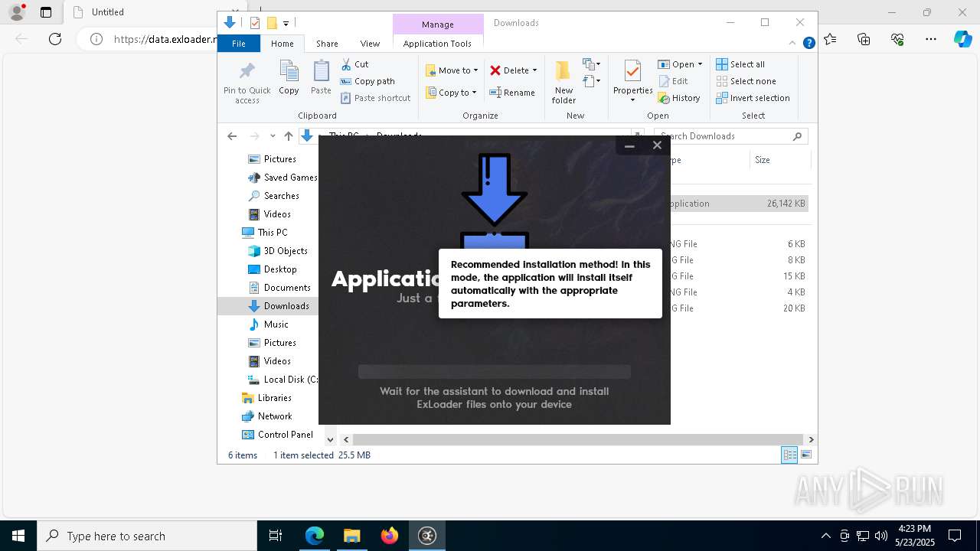Open the Move to dropdown
Image resolution: width=980 pixels, height=551 pixels.
pyautogui.click(x=452, y=70)
